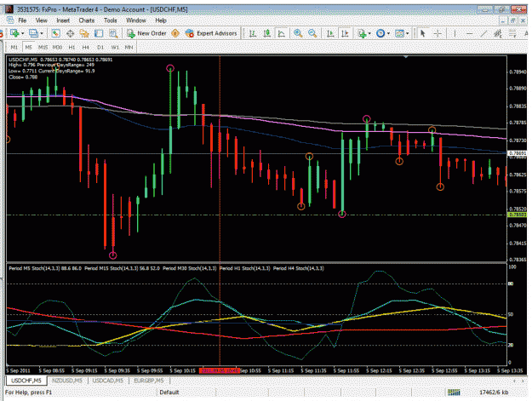Switch to M5 timeframe

28,47
